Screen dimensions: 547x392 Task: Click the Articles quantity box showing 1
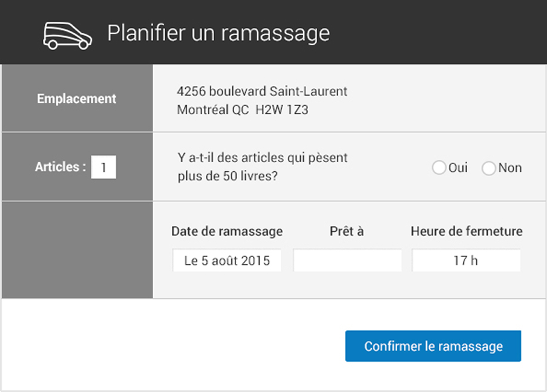(x=103, y=167)
